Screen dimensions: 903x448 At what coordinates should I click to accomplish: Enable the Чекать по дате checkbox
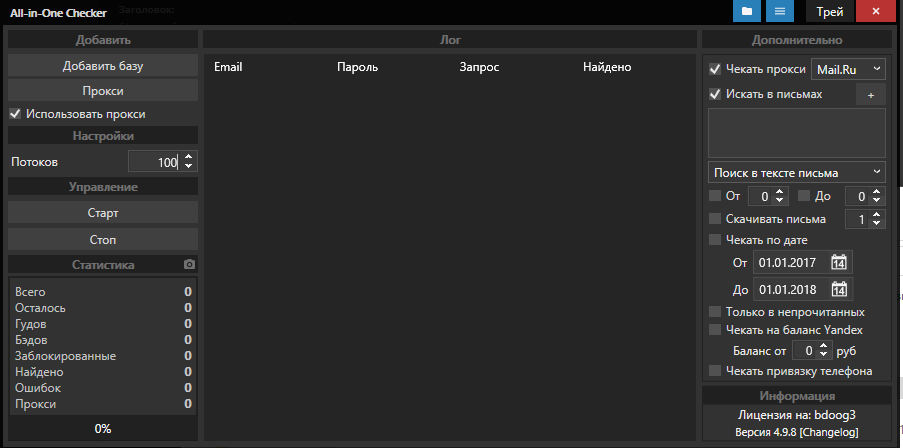pyautogui.click(x=714, y=240)
